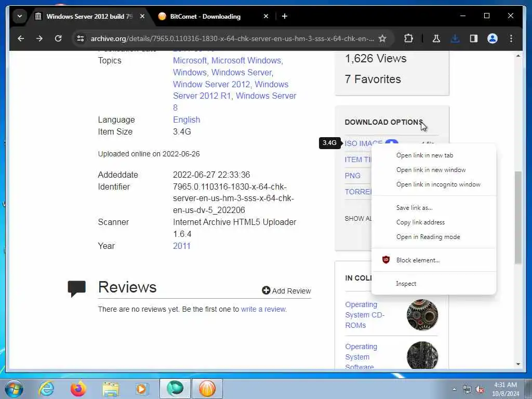Screen dimensions: 532x399
Task: Open the PNG download link
Action: pos(353,176)
